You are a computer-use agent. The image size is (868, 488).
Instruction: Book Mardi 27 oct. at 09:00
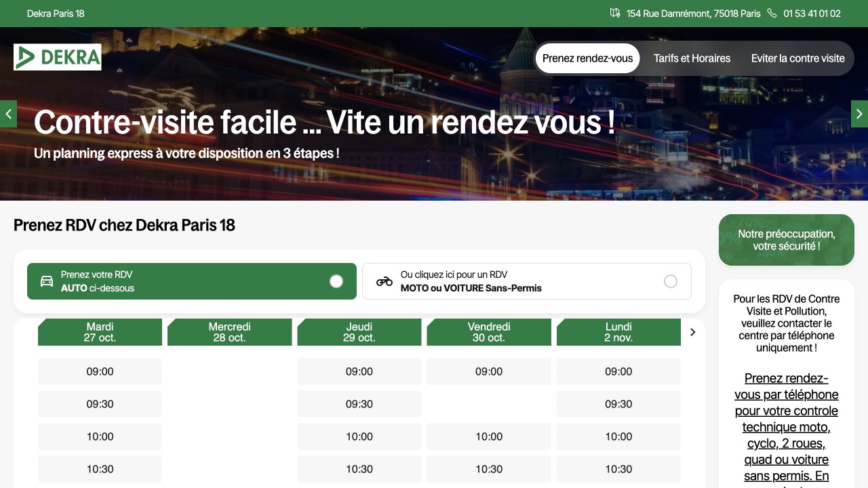pyautogui.click(x=100, y=371)
